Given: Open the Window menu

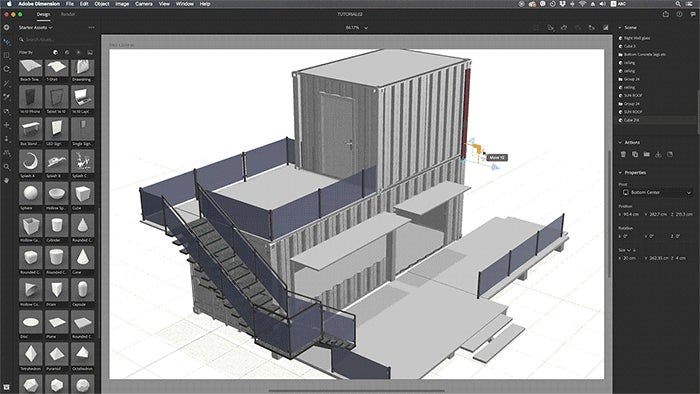Looking at the screenshot, I should [184, 4].
